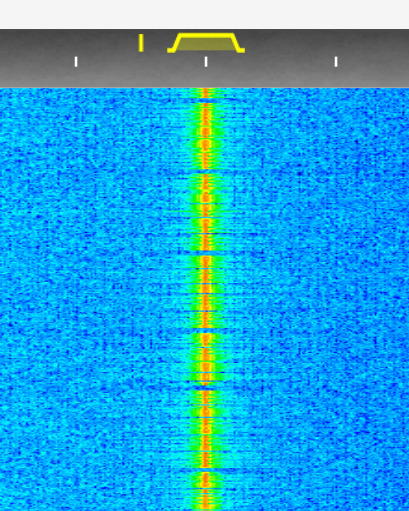This screenshot has width=409, height=511.
Task: Tune to blue noise area on waterfall's left side
Action: coord(83,300)
